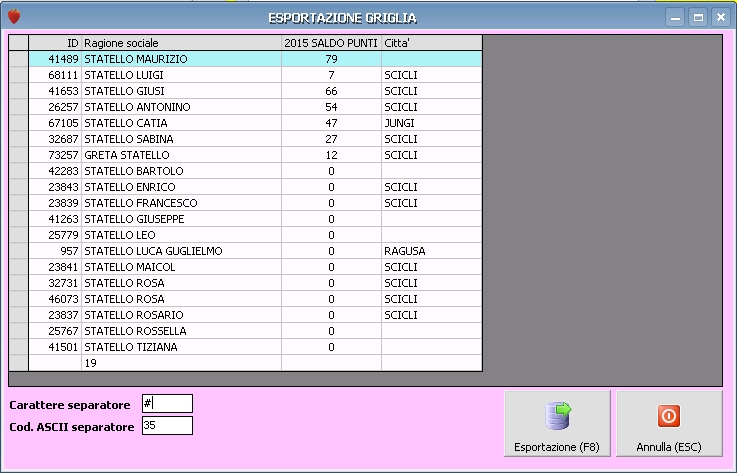
Task: Click the Annulla (ESC) button
Action: pos(669,423)
